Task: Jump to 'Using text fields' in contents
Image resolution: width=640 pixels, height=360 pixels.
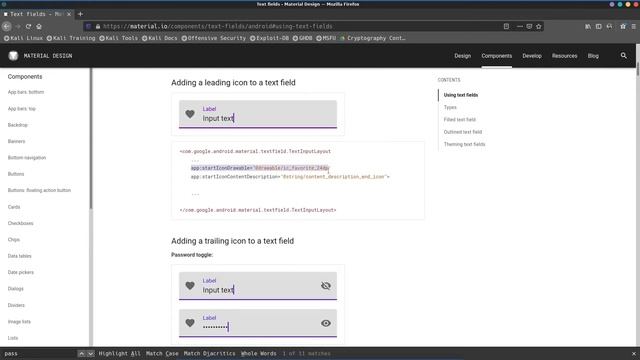Action: 460,95
